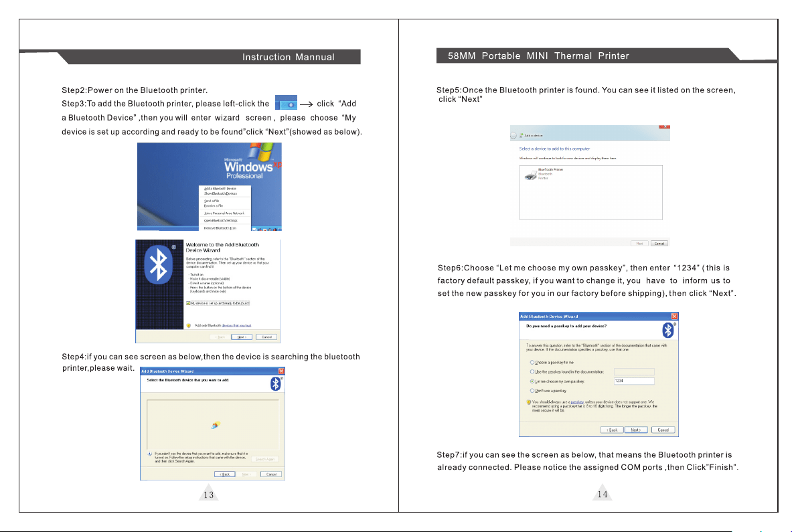
Task: Click Cancel in the searching wizard
Action: (270, 474)
